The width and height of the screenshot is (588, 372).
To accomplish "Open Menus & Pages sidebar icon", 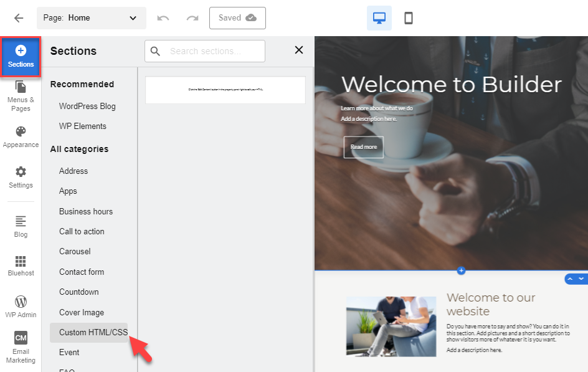I will 21,95.
